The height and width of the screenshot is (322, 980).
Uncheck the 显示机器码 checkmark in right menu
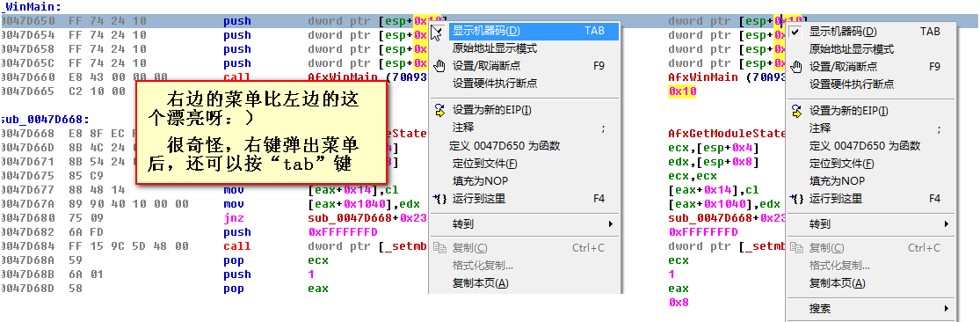coord(795,32)
